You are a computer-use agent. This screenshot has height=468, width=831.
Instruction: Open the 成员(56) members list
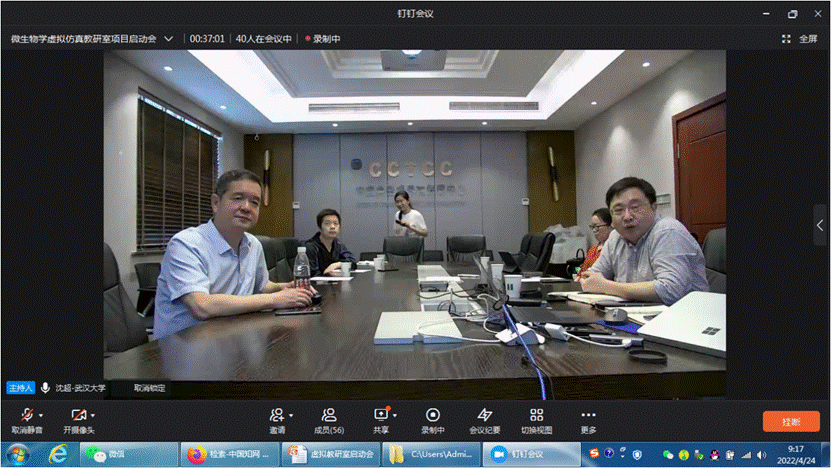(327, 415)
